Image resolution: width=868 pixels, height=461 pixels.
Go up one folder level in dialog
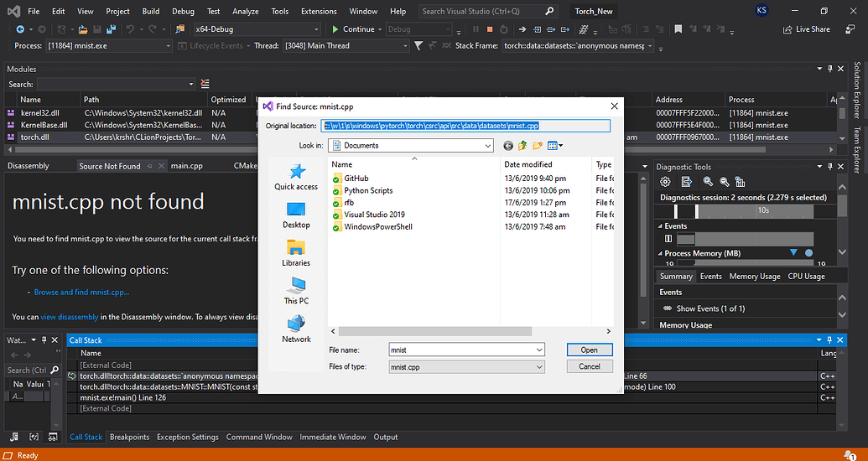tap(522, 146)
